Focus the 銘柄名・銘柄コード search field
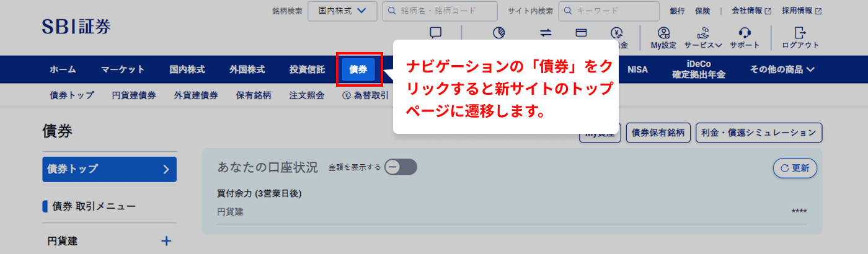 [440, 11]
